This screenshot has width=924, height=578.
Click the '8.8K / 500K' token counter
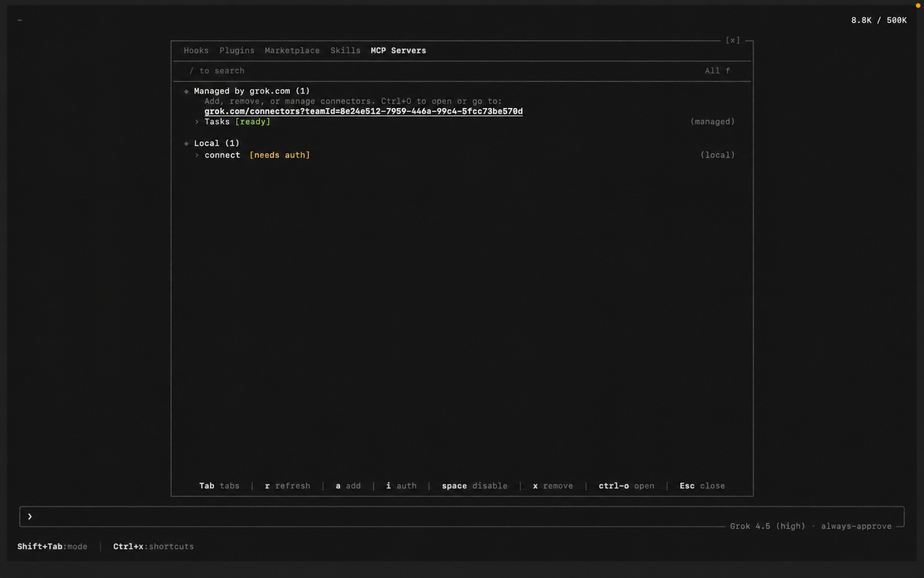(879, 20)
